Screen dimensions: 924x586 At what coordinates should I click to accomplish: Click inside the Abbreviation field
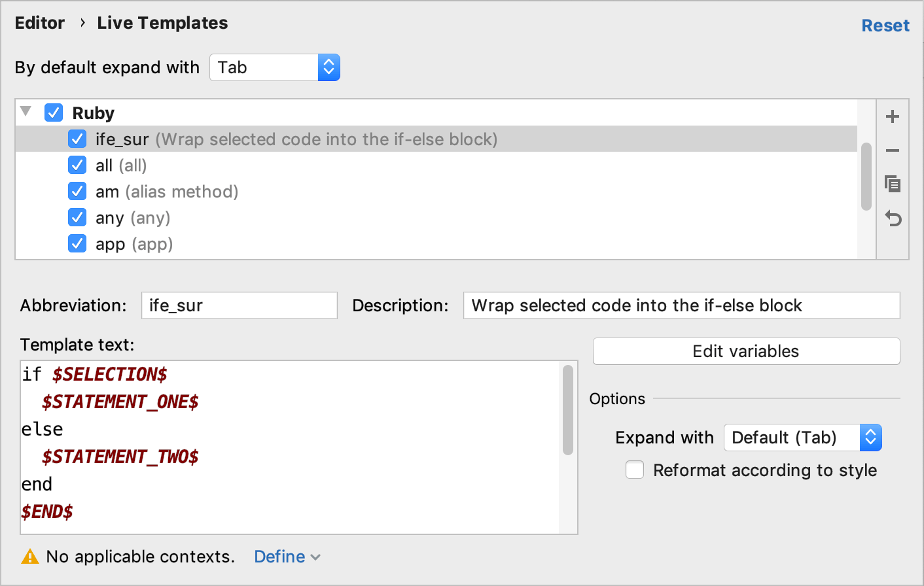pyautogui.click(x=239, y=305)
